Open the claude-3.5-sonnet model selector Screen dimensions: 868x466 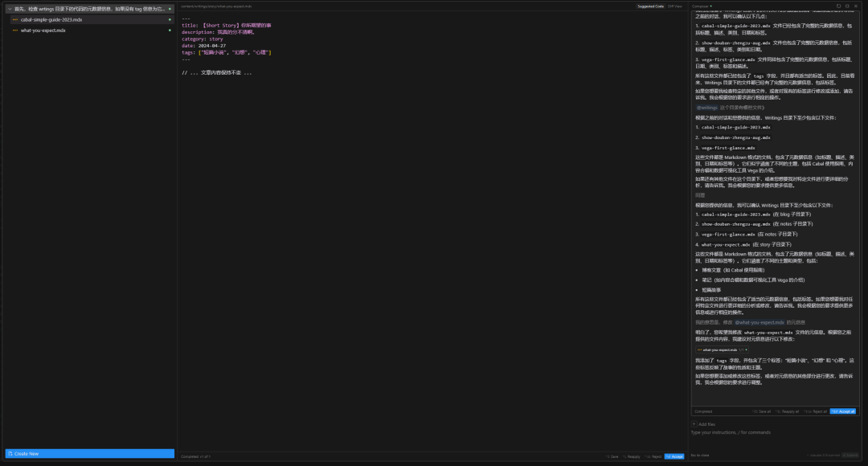coord(824,455)
